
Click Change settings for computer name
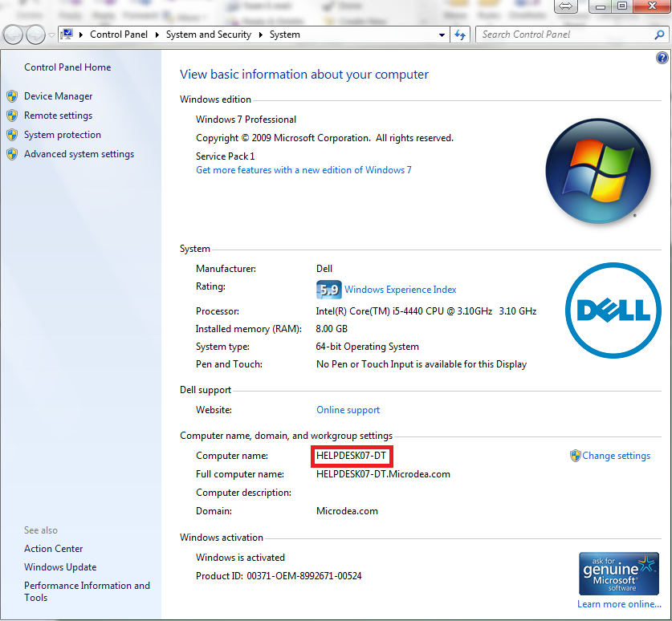tap(616, 456)
